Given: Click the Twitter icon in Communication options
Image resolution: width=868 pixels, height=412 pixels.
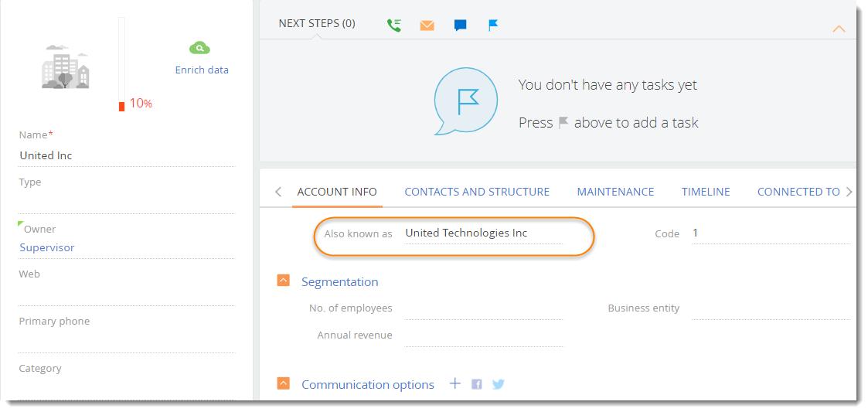Looking at the screenshot, I should pyautogui.click(x=499, y=384).
